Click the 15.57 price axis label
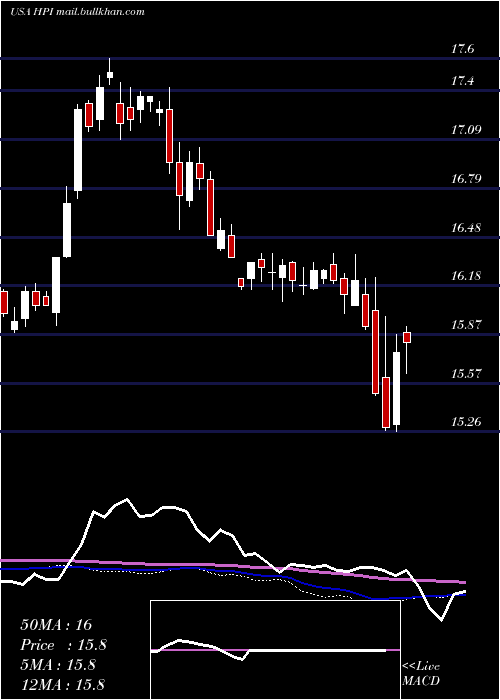This screenshot has height=700, width=500. 466,373
